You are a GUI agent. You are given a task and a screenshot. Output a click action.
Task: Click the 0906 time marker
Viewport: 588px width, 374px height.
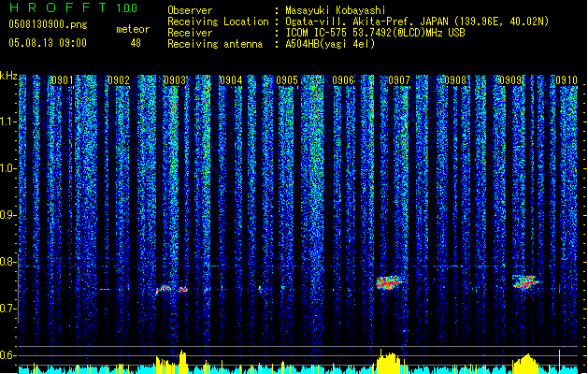[x=343, y=80]
